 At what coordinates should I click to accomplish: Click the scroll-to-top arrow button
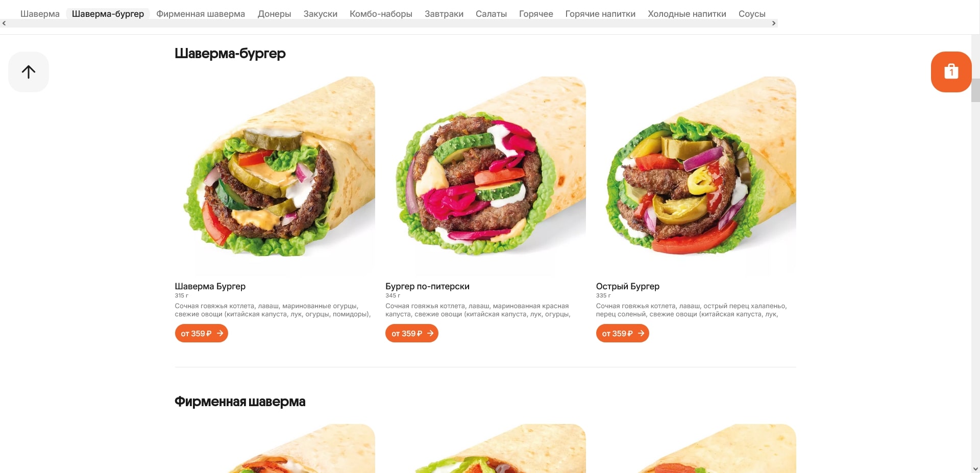coord(29,72)
